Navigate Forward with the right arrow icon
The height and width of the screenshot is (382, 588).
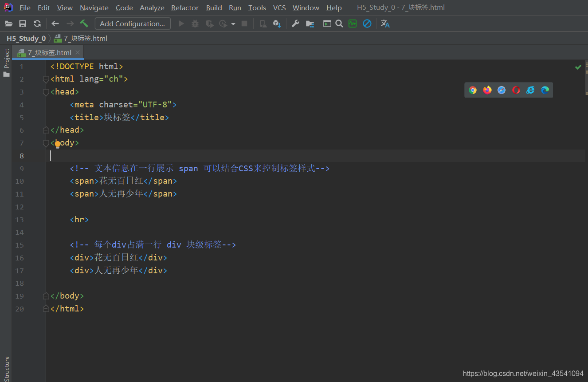70,24
